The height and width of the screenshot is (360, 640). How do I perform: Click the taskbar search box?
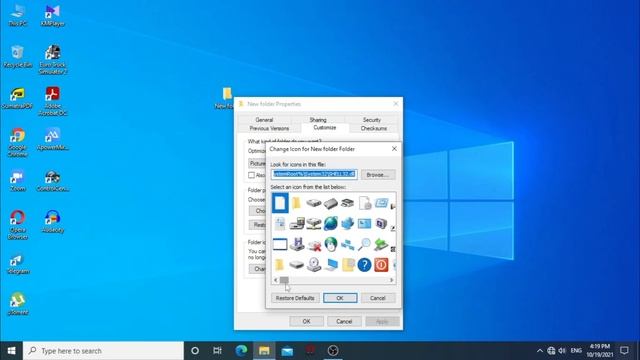[103, 351]
